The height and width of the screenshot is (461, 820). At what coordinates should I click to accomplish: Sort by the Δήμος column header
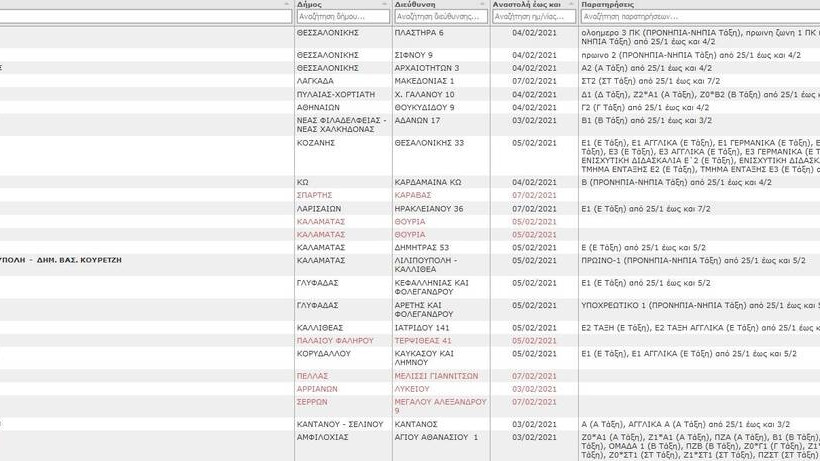(309, 5)
